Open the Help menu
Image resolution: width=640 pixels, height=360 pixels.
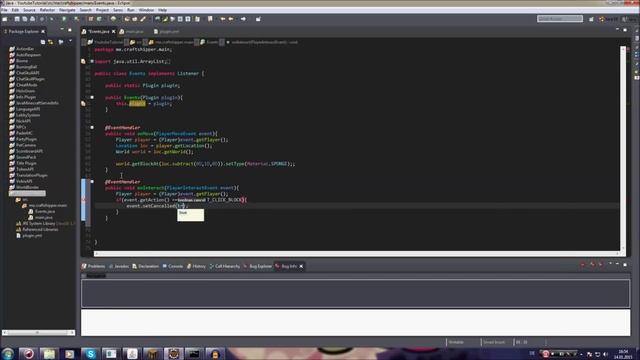tap(162, 10)
